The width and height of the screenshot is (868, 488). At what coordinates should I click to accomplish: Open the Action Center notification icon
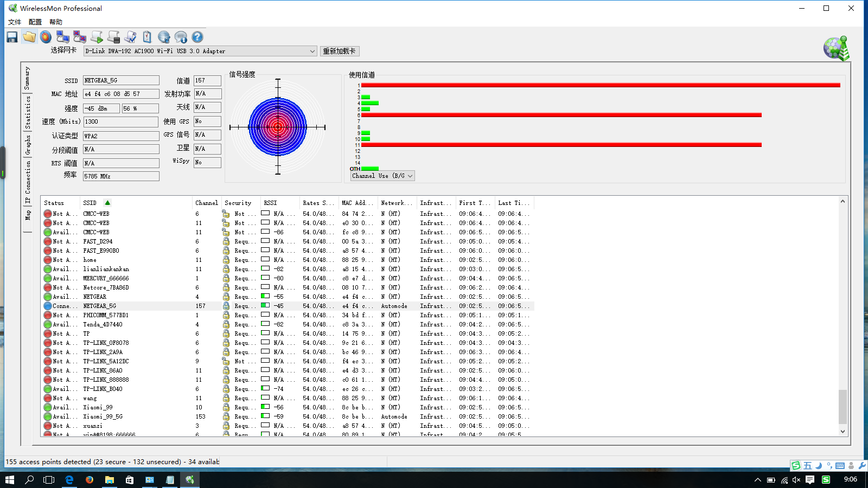(810, 480)
